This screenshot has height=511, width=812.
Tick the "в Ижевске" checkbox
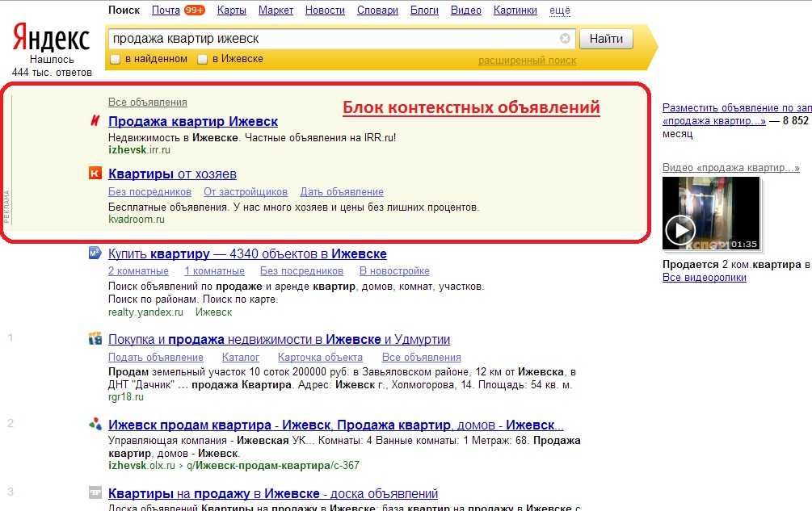coord(203,59)
